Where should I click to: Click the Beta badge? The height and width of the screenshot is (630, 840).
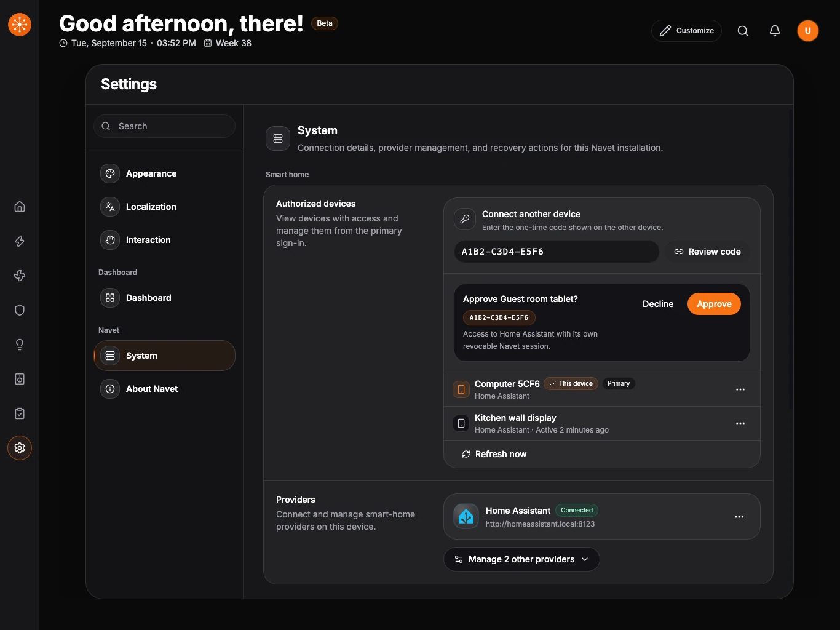point(325,23)
